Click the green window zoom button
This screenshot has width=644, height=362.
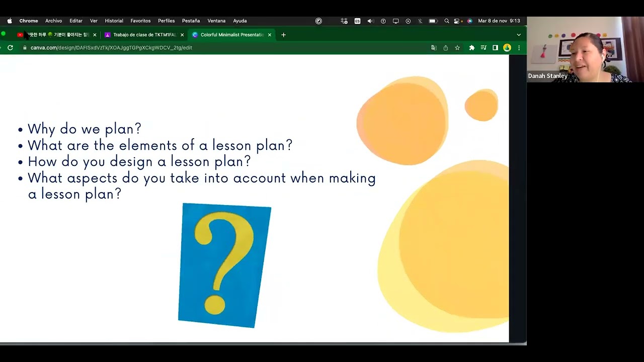click(4, 34)
